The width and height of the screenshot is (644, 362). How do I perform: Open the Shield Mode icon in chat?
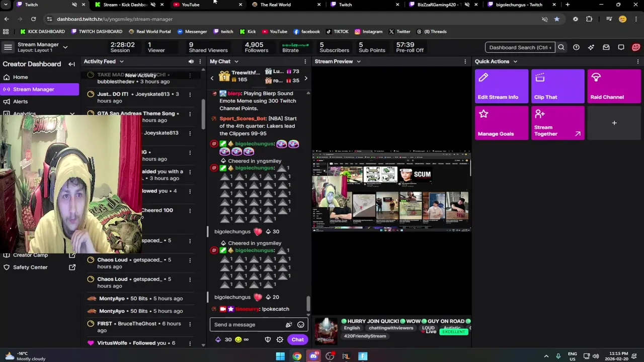click(268, 339)
